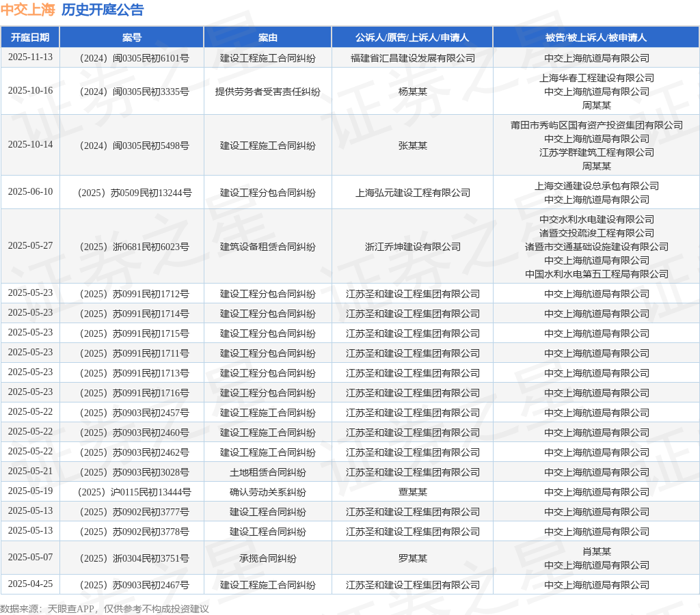The width and height of the screenshot is (700, 615).
Task: Click cause 建筑设备租赁合同纠纷
Action: [x=267, y=247]
